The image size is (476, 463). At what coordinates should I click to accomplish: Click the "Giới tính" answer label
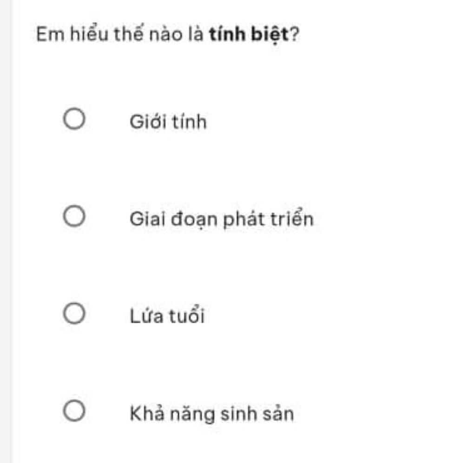pos(168,121)
